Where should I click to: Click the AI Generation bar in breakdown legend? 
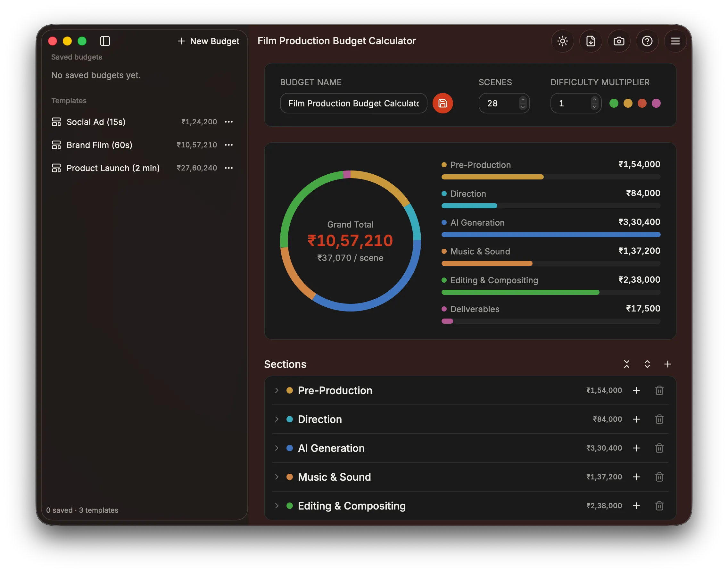pos(551,235)
